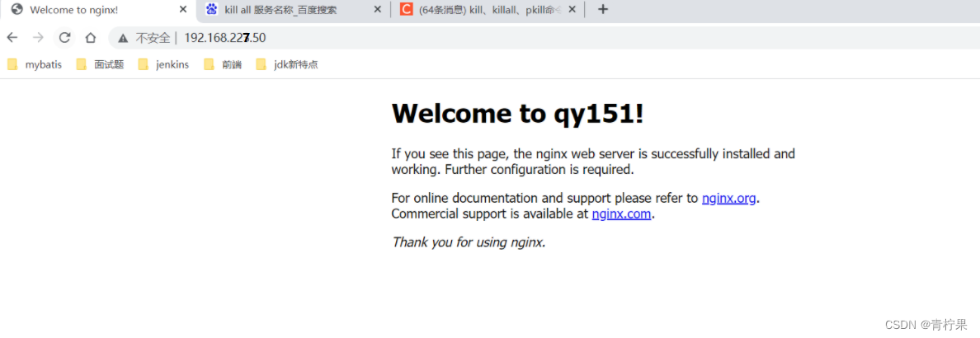
Task: Click 'Thank you for using nginx.' text
Action: pos(469,242)
